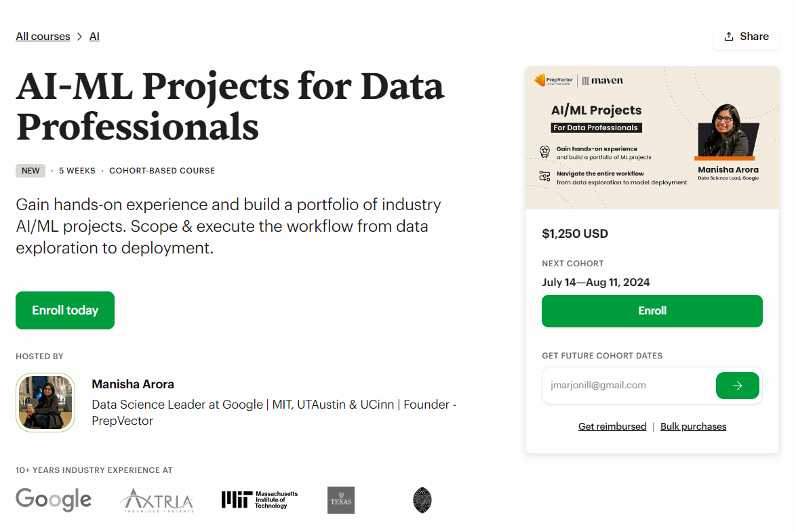This screenshot has width=796, height=532.
Task: Click Manisha Arora's profile photo
Action: point(45,401)
